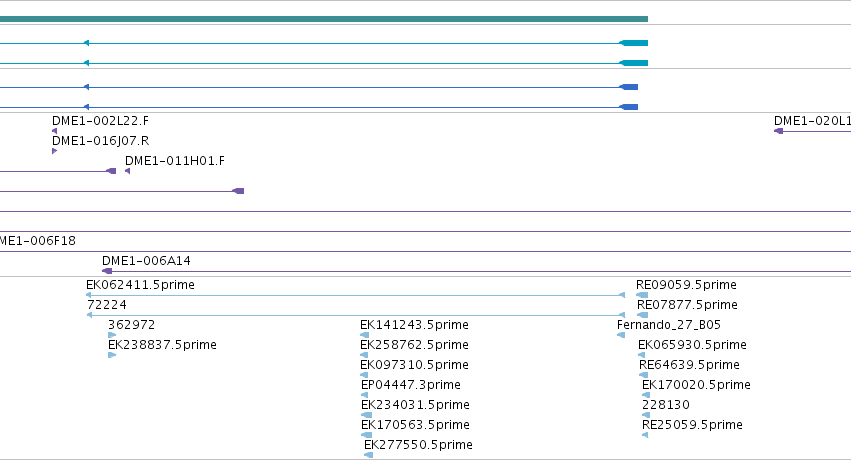Screen dimensions: 851x460
Task: Select the EK277550.5prime arrow glyph
Action: click(369, 455)
